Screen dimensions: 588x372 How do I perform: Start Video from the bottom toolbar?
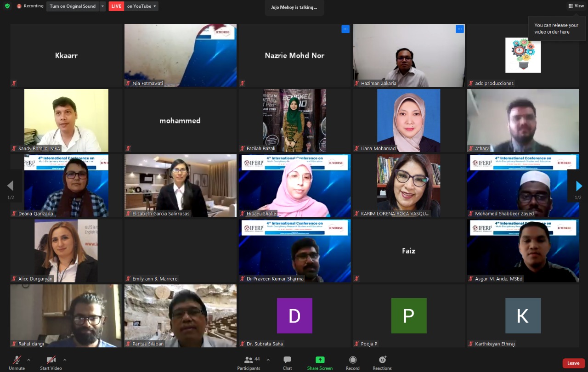click(51, 362)
